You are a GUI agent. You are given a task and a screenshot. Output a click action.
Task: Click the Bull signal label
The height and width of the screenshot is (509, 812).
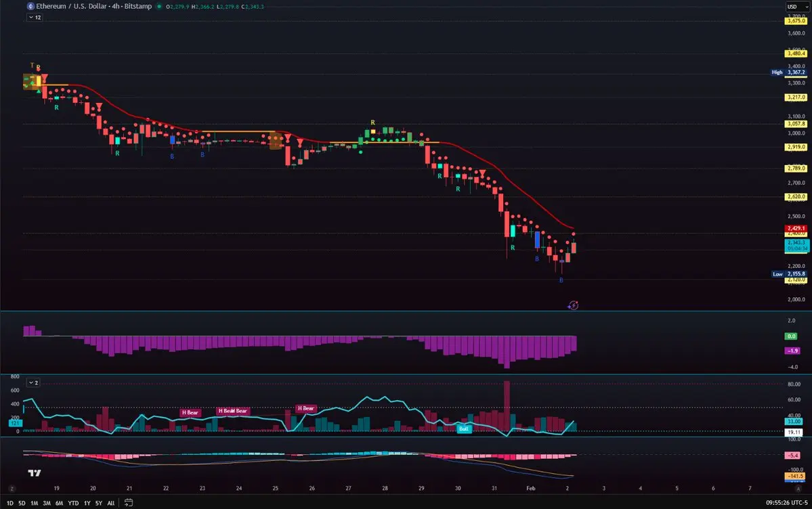pos(464,428)
